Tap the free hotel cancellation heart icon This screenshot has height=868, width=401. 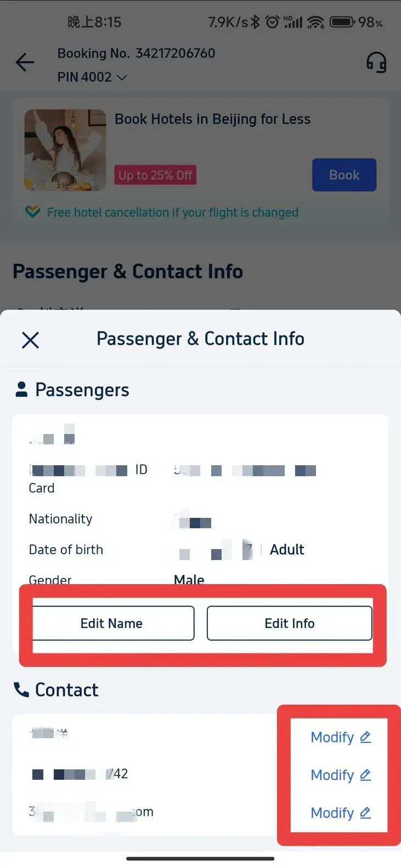33,212
